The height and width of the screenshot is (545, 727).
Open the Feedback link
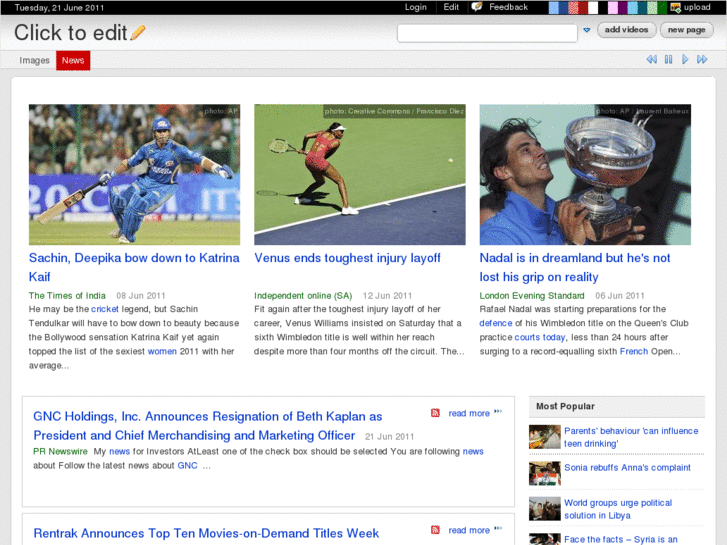pyautogui.click(x=508, y=7)
